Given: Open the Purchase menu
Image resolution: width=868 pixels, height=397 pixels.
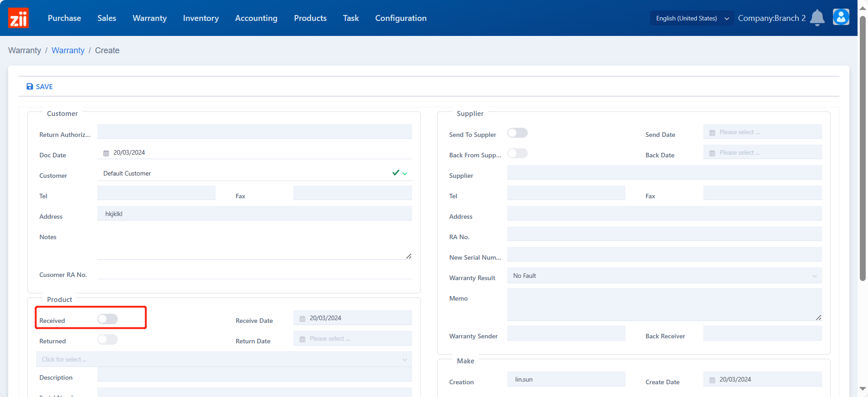Looking at the screenshot, I should click(x=64, y=18).
